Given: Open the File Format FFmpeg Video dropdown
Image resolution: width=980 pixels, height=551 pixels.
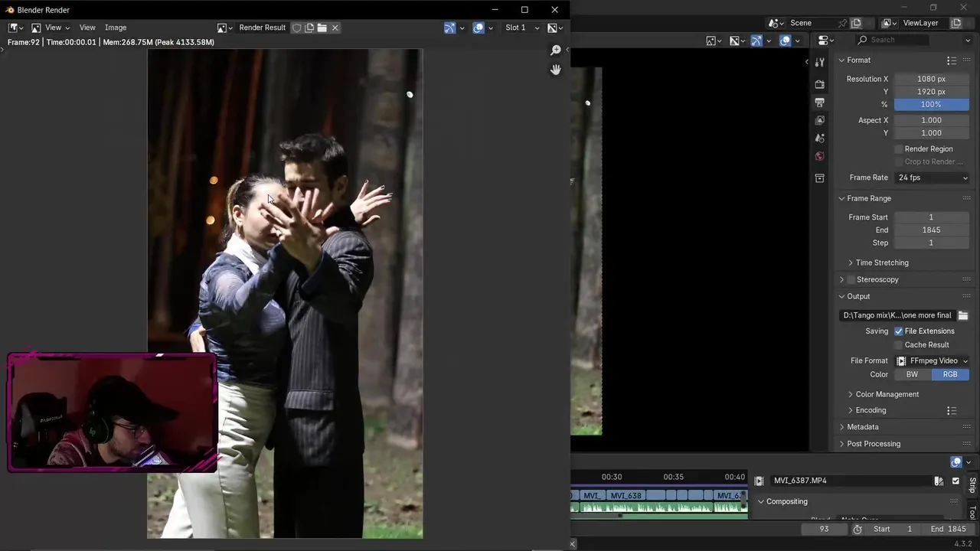Looking at the screenshot, I should coord(932,360).
